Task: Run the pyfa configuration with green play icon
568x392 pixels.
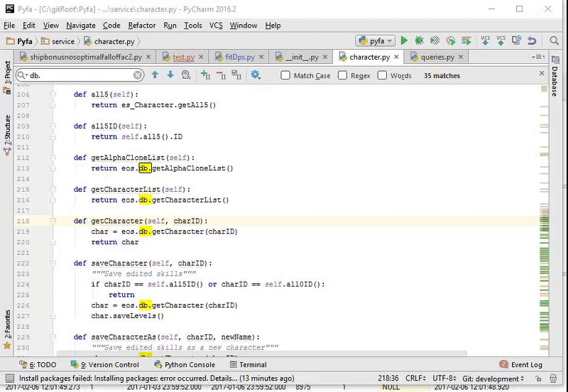Action: tap(404, 40)
